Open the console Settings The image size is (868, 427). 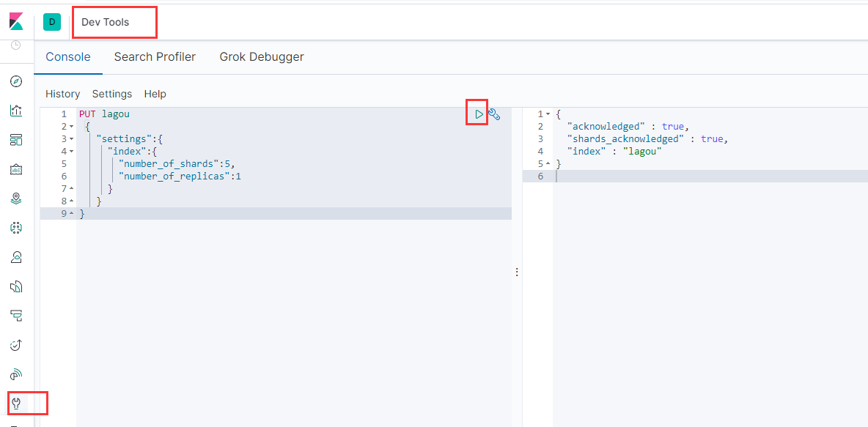pyautogui.click(x=112, y=94)
